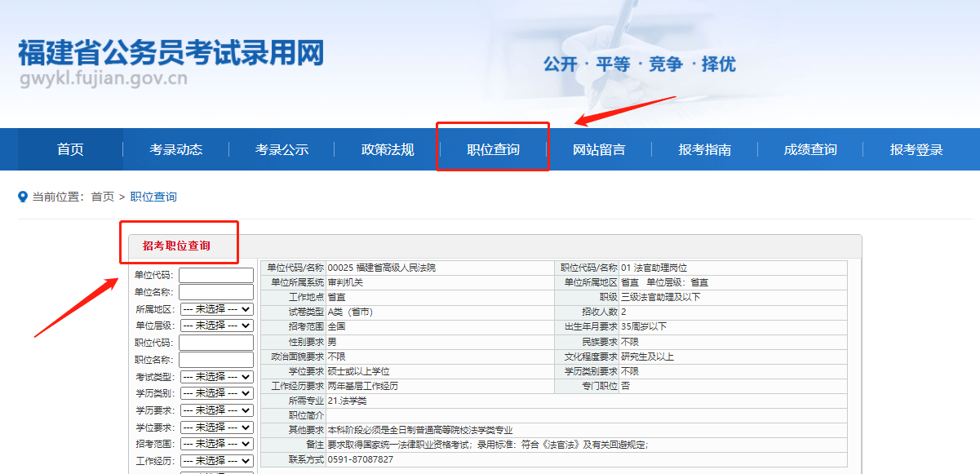Viewport: 980px width, 474px height.
Task: Focus the 职位名称 input field
Action: (216, 360)
